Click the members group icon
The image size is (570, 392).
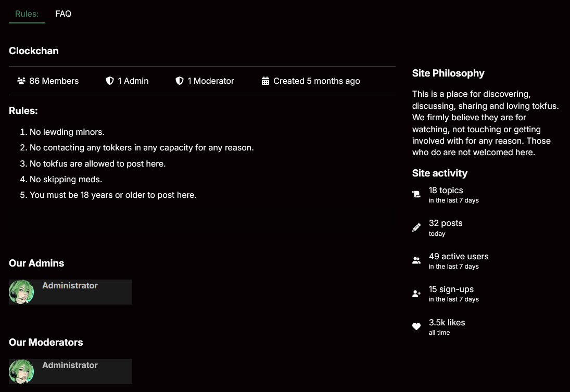pos(21,81)
